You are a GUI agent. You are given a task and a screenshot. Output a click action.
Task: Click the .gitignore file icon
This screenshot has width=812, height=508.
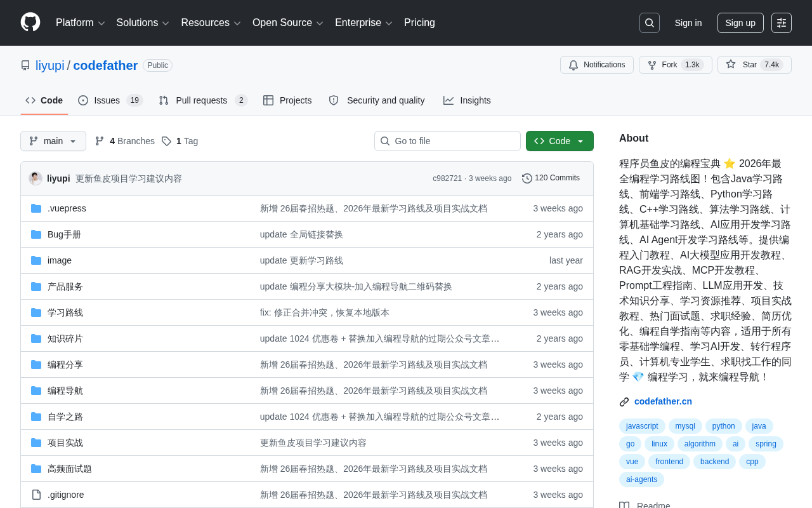[x=36, y=495]
